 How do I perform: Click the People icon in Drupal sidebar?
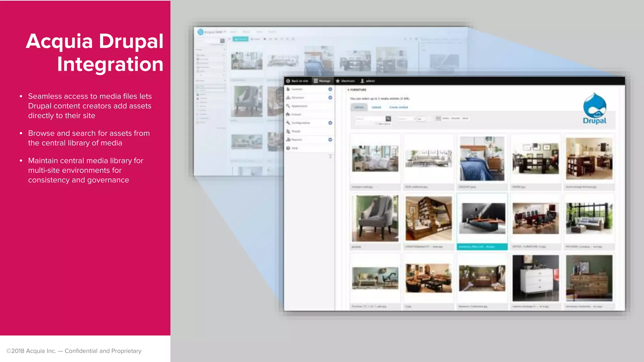[x=288, y=131]
